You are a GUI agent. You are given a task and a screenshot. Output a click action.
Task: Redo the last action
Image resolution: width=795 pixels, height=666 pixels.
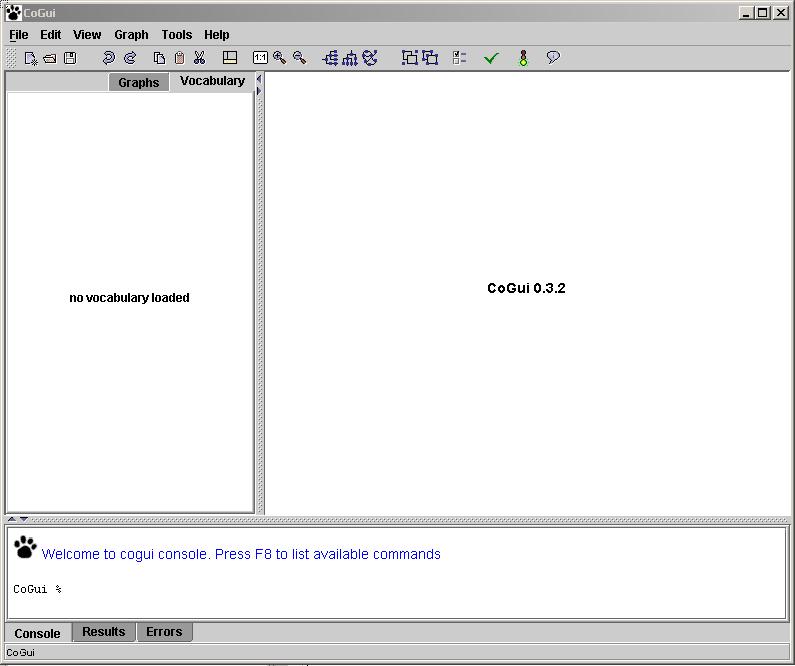pos(130,58)
